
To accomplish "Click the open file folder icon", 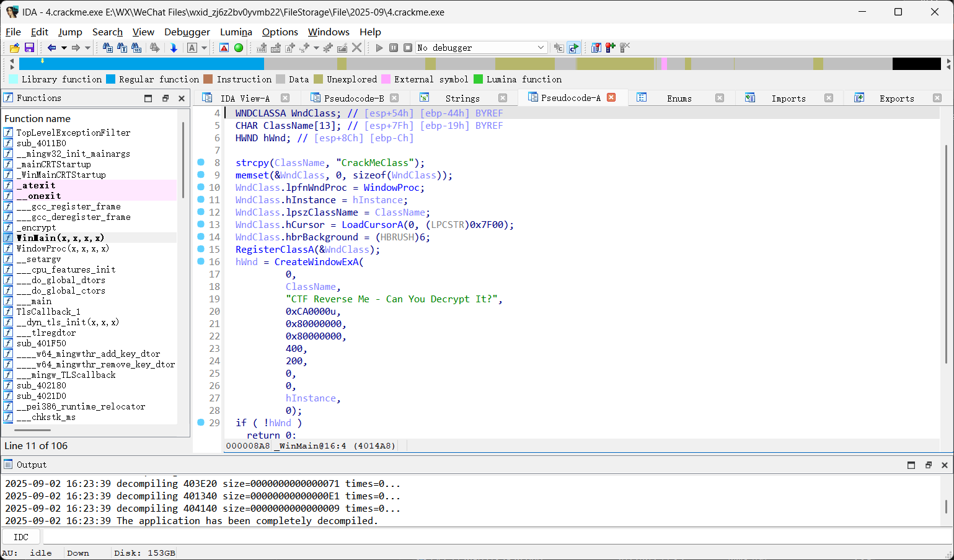I will tap(14, 48).
